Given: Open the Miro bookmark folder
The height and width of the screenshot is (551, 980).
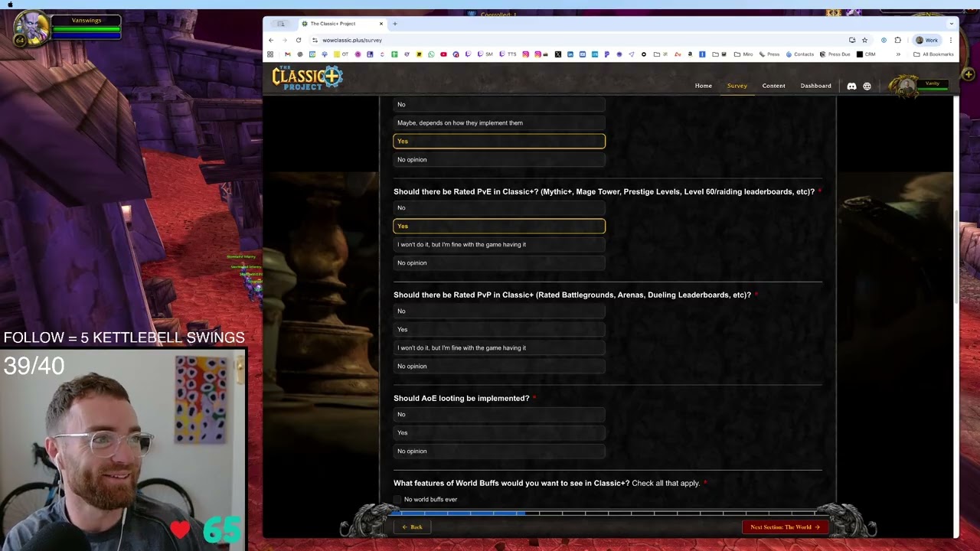Looking at the screenshot, I should [x=743, y=54].
